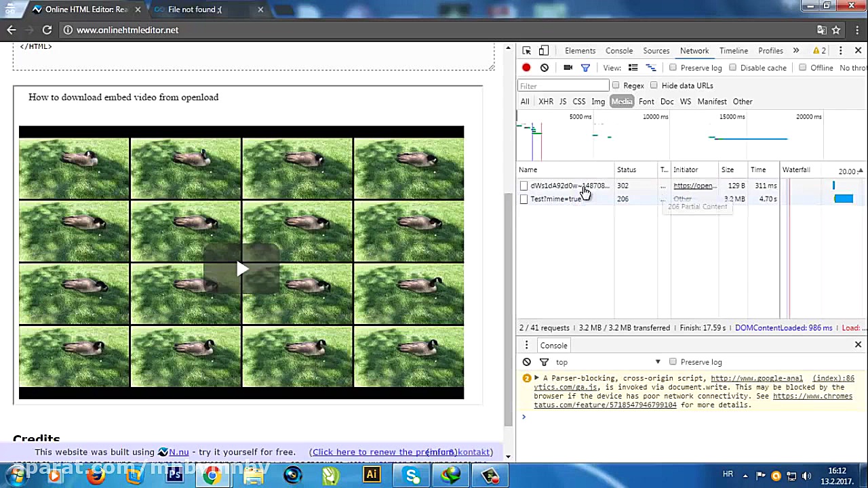Select the inspect element cursor tool

[526, 50]
